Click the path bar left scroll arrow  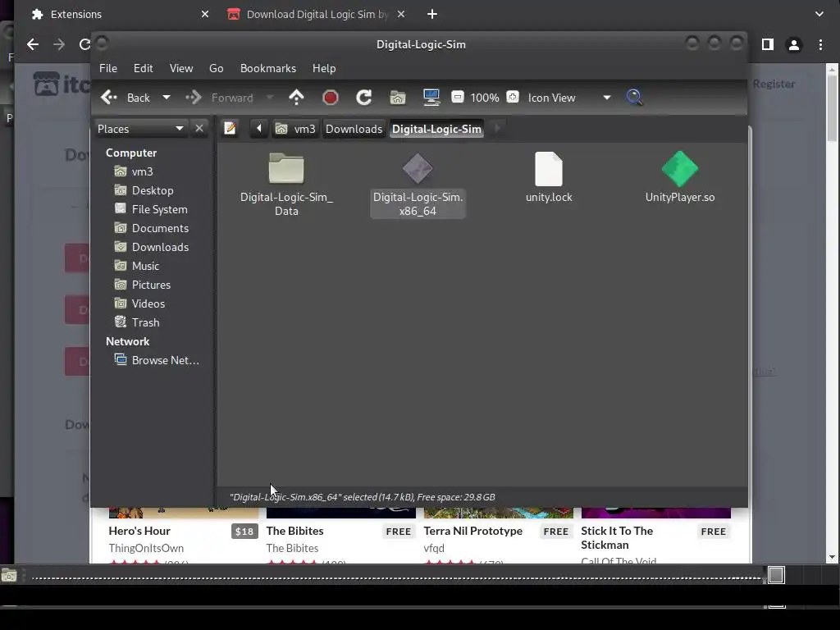tap(259, 128)
